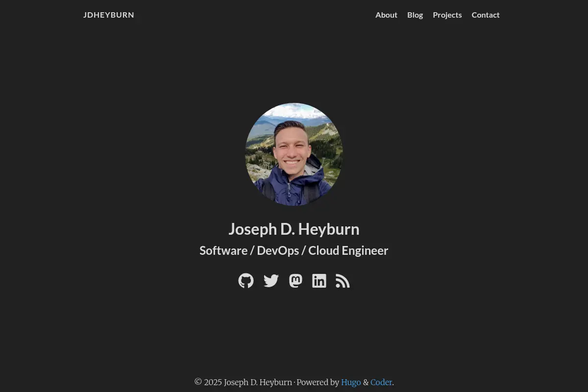Open the LinkedIn profile icon
Viewport: 588px width, 392px height.
point(319,281)
